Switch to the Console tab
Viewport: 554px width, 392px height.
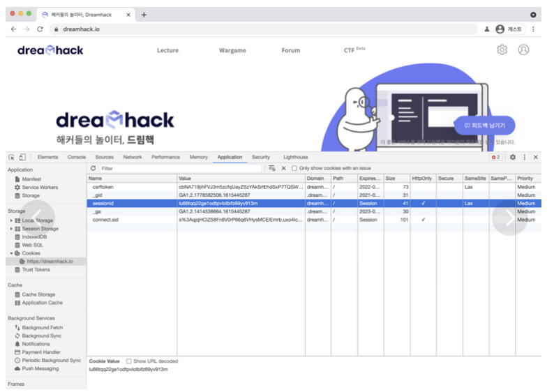pos(77,157)
